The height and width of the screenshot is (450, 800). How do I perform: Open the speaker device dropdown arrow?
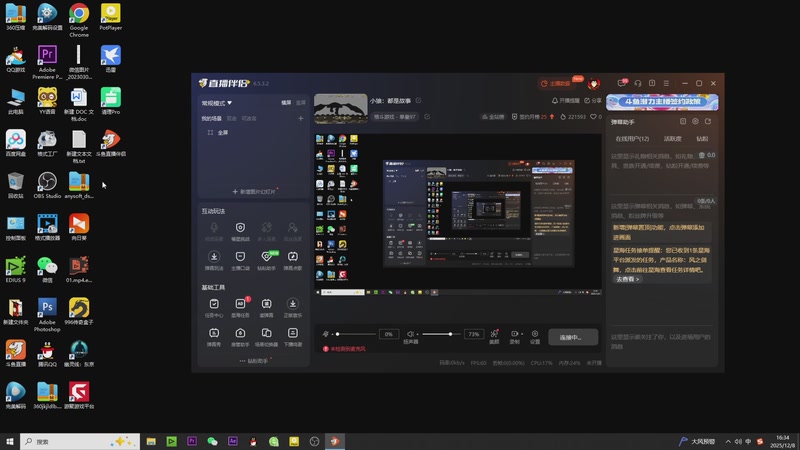pyautogui.click(x=417, y=334)
